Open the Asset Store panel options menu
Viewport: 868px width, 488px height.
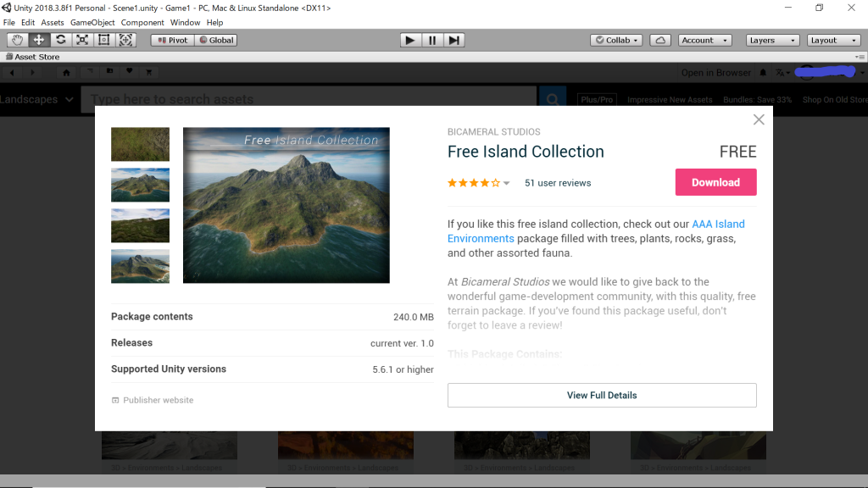(860, 57)
